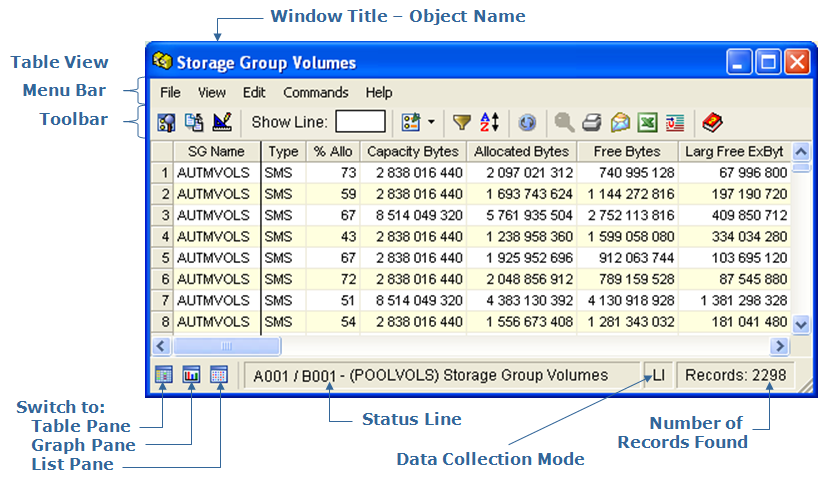
Task: Export table with the Excel icon
Action: (647, 122)
